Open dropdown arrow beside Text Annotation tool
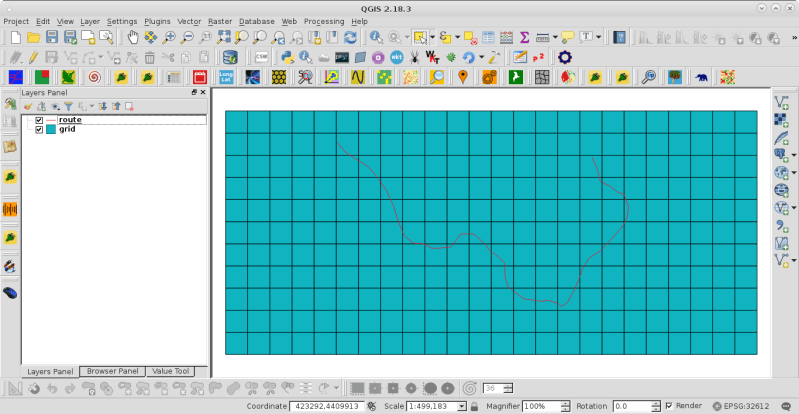Image resolution: width=799 pixels, height=414 pixels. [598, 37]
